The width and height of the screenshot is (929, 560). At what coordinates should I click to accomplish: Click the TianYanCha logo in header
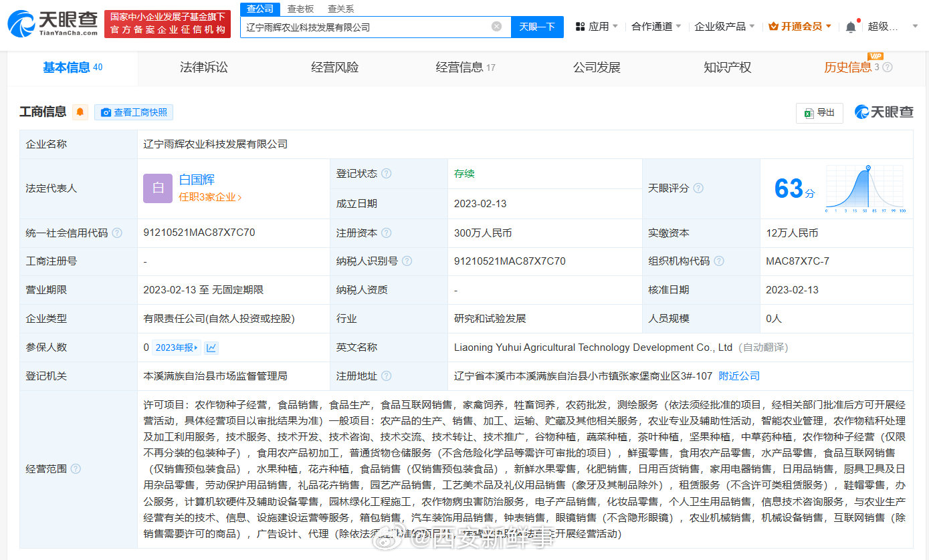pyautogui.click(x=52, y=23)
